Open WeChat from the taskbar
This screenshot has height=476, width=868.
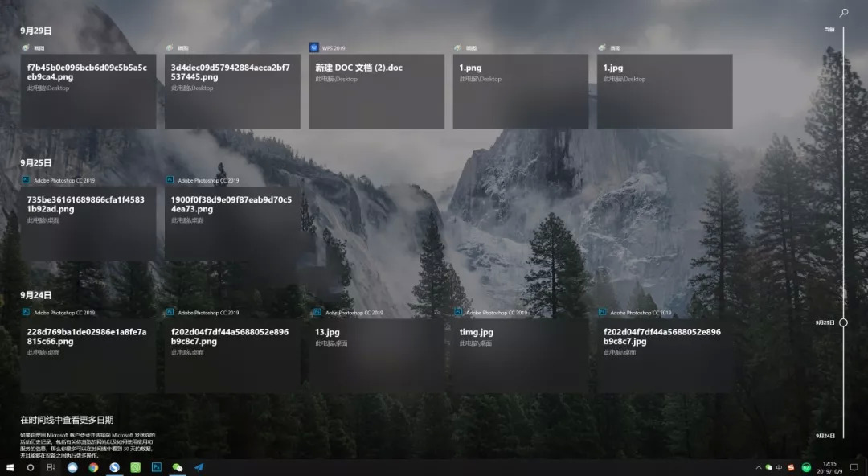point(178,468)
